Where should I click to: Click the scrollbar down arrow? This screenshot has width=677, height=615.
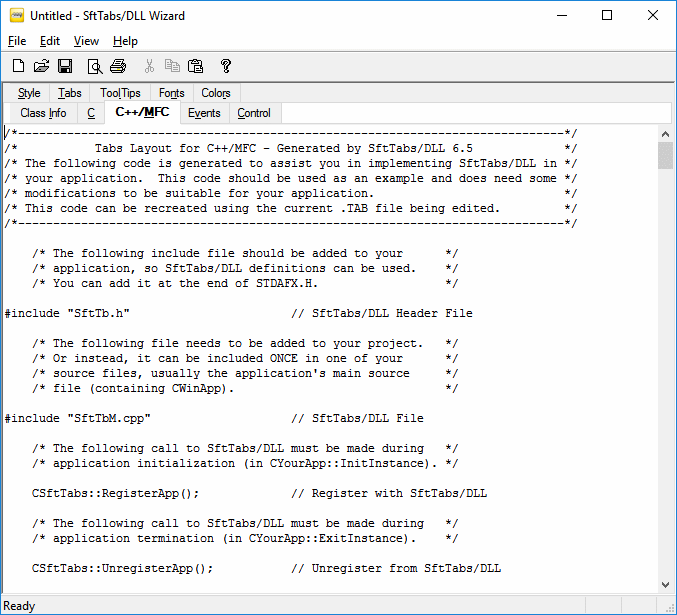(x=665, y=585)
